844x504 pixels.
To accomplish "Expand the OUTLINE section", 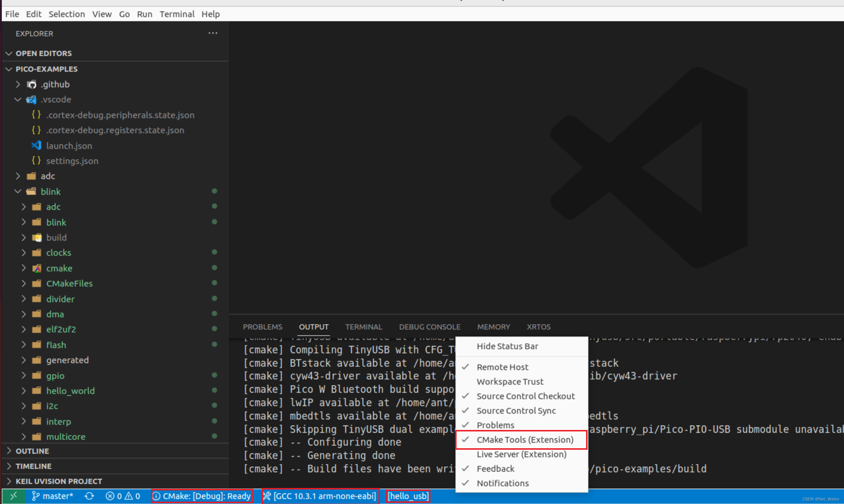I will tap(32, 451).
